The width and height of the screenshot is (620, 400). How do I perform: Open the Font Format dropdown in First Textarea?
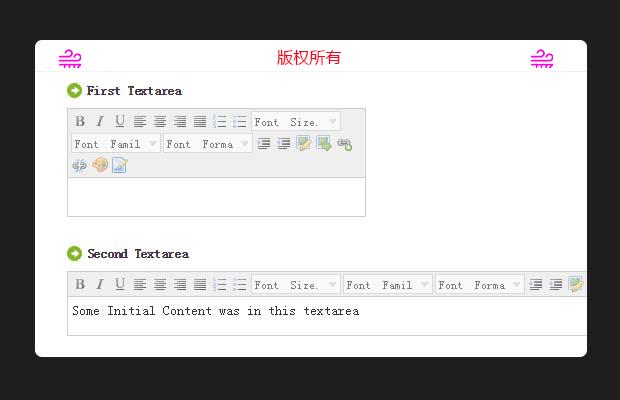207,144
